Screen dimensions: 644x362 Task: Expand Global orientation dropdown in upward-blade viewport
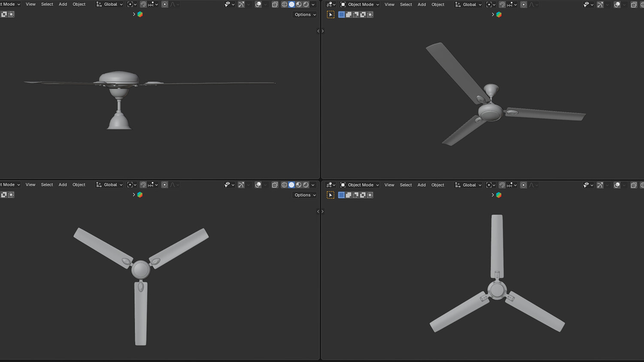468,185
